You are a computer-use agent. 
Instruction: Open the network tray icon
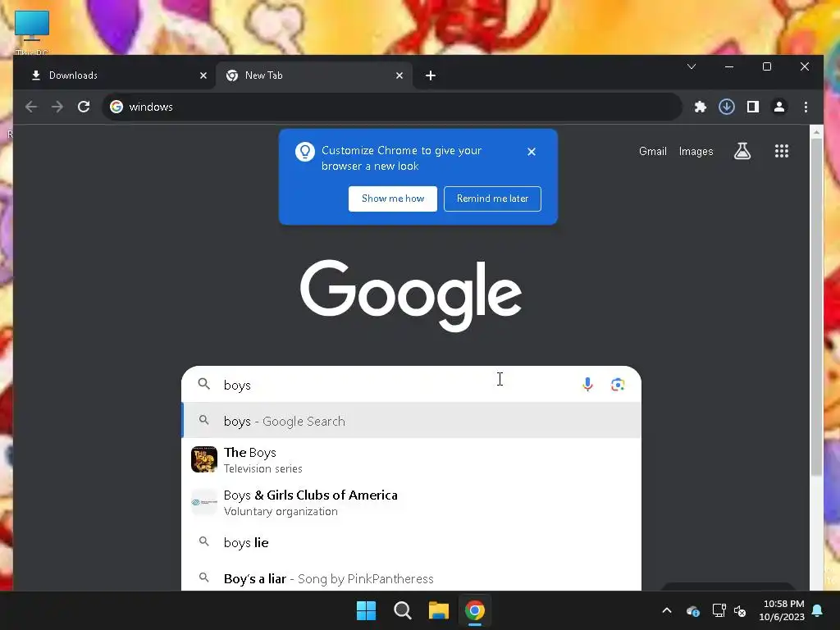(719, 610)
